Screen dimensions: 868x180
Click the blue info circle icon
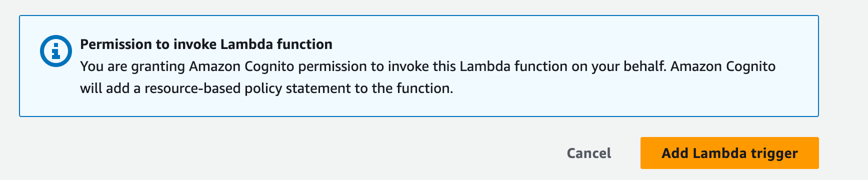pos(56,50)
